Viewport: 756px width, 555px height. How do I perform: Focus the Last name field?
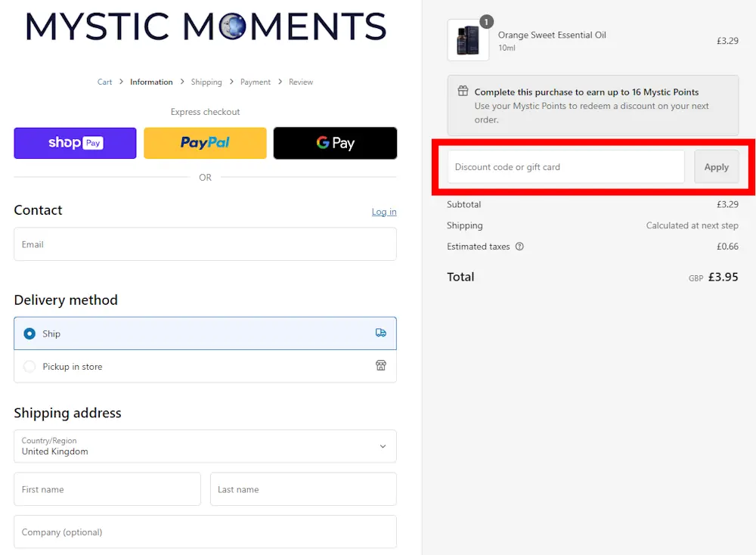tap(303, 489)
